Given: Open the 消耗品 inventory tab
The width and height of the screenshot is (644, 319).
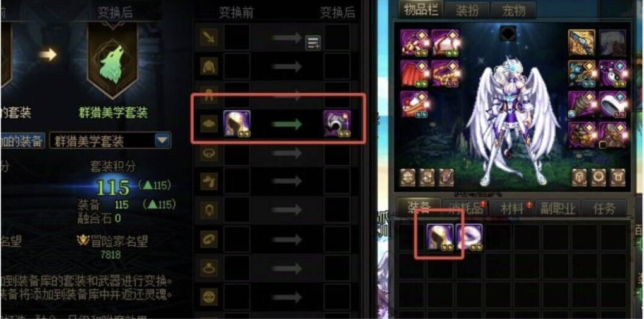Looking at the screenshot, I should (466, 208).
